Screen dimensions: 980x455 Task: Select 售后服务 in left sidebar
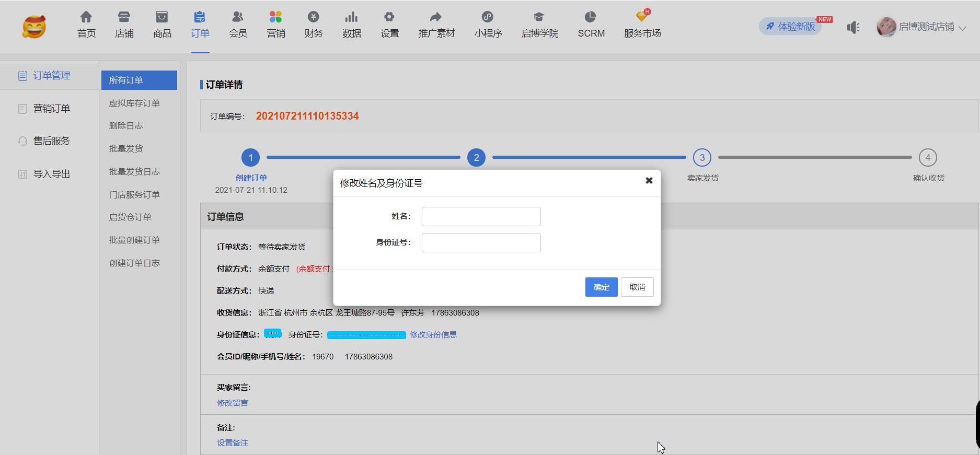(51, 141)
